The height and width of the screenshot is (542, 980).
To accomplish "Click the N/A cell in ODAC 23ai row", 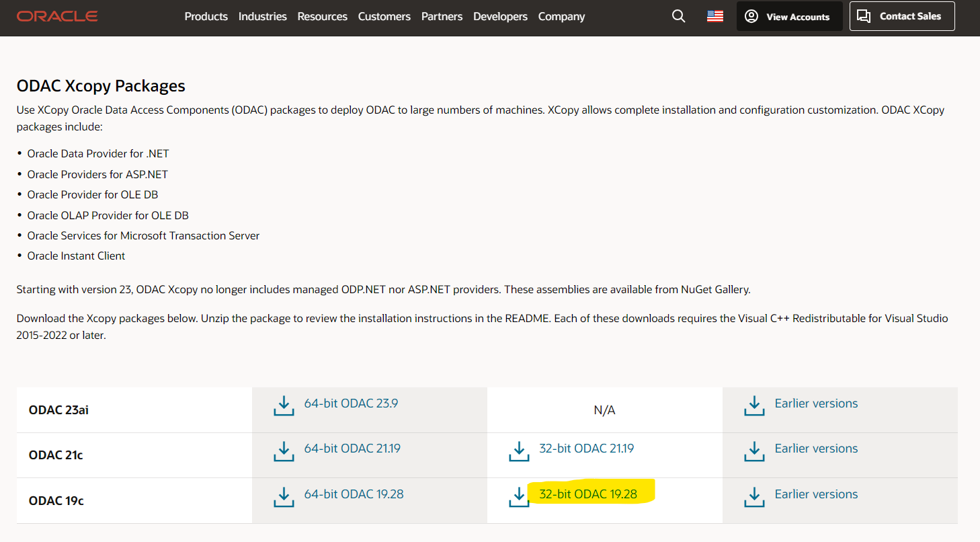I will pyautogui.click(x=605, y=410).
